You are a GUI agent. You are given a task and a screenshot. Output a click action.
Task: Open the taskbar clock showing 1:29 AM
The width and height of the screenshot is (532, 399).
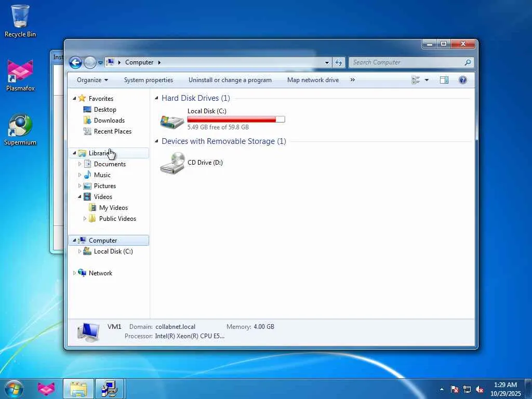505,389
